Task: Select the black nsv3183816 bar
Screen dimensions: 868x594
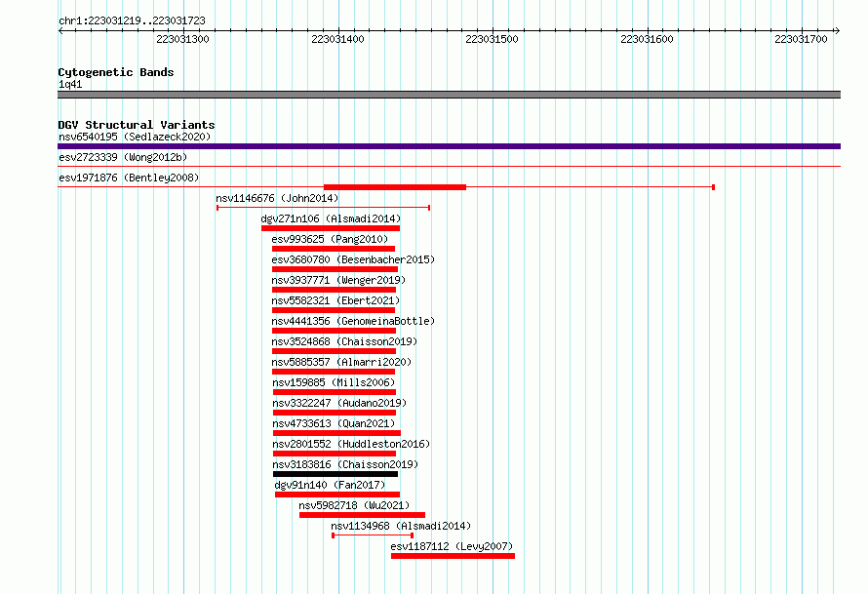Action: tap(335, 474)
